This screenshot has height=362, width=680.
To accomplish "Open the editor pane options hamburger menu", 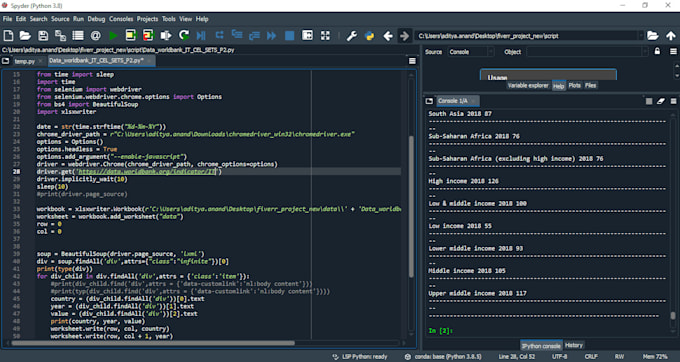I will [412, 61].
